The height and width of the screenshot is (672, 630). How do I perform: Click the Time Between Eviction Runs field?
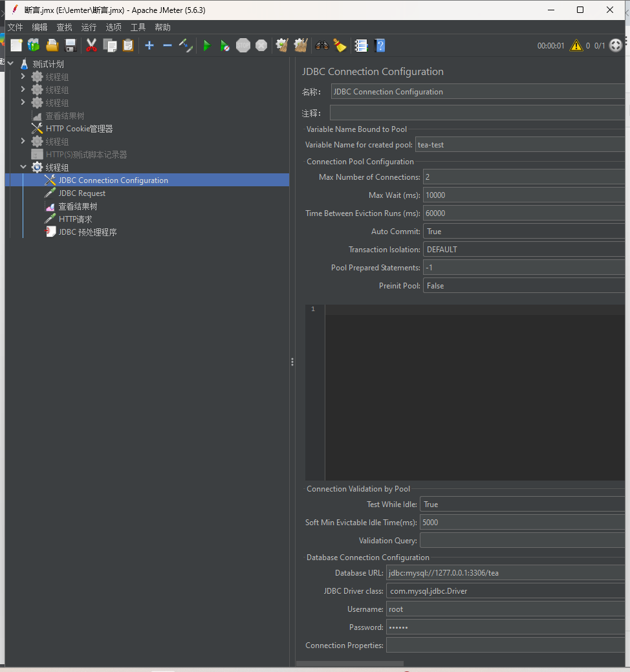524,213
